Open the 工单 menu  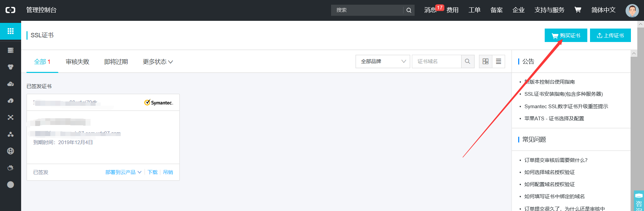tap(474, 10)
